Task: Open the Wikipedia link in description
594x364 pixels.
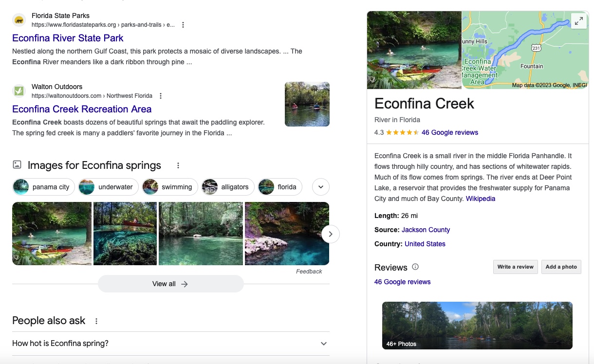Action: 481,199
